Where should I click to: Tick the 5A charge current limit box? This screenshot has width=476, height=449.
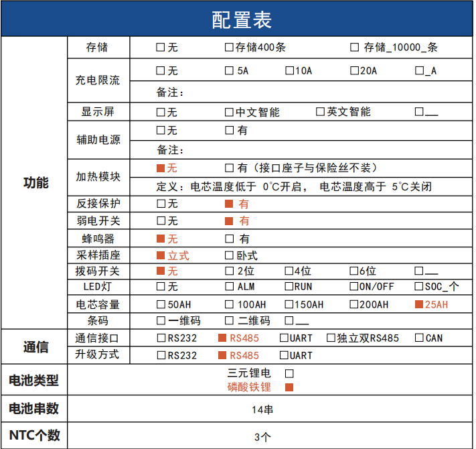[229, 70]
